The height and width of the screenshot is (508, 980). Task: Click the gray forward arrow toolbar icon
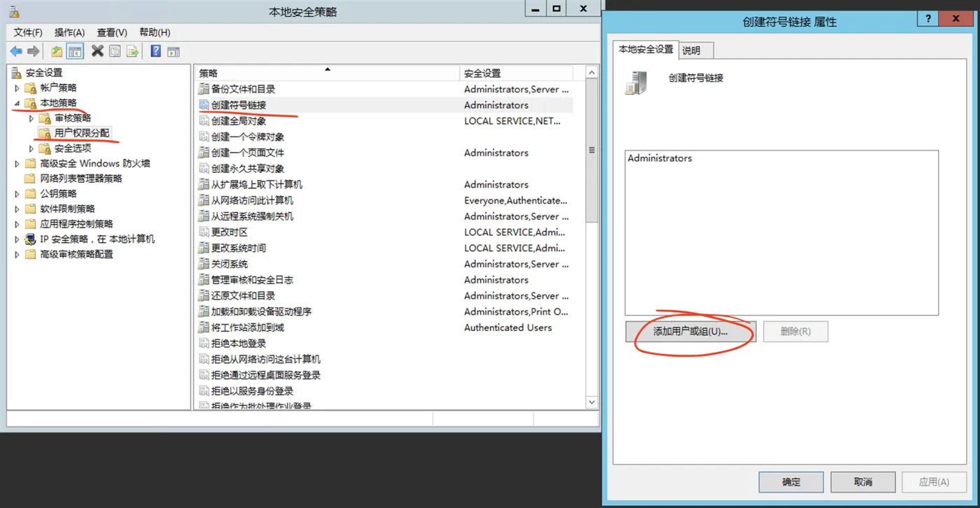33,51
